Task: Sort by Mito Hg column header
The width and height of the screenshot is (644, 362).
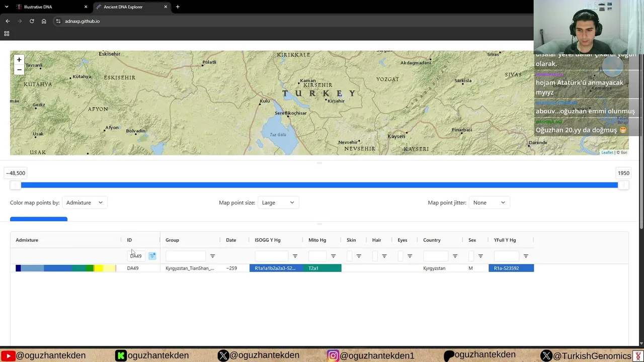Action: click(317, 240)
